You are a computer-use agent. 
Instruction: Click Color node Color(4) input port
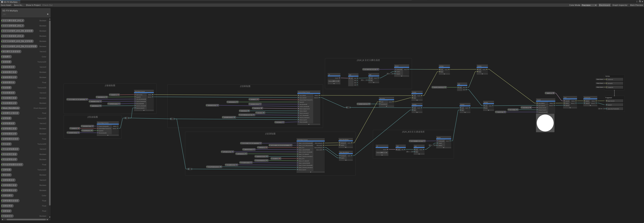pyautogui.click(x=564, y=101)
